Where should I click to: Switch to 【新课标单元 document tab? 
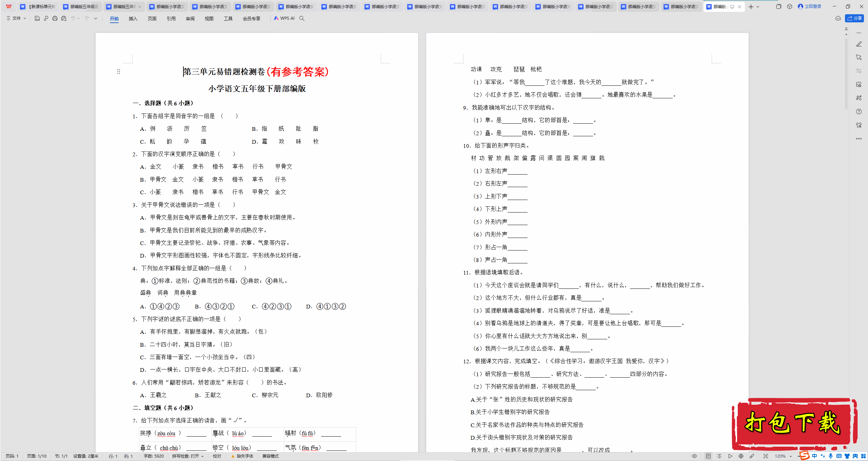click(x=38, y=6)
